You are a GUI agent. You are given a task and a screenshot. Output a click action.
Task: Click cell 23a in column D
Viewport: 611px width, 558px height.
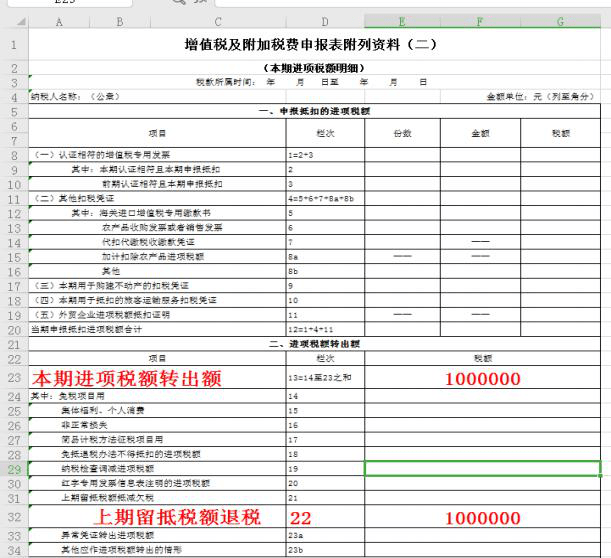(325, 535)
